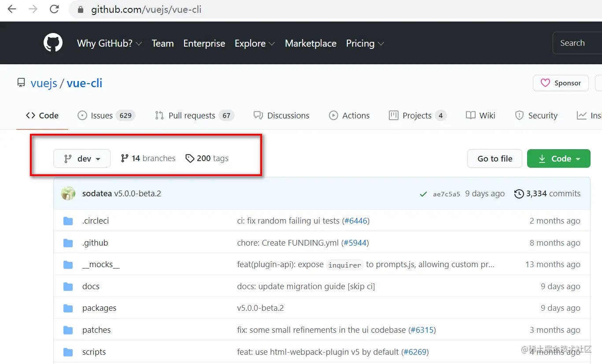Viewport: 602px width, 364px height.
Task: Click the padlock icon in the address bar
Action: (80, 10)
